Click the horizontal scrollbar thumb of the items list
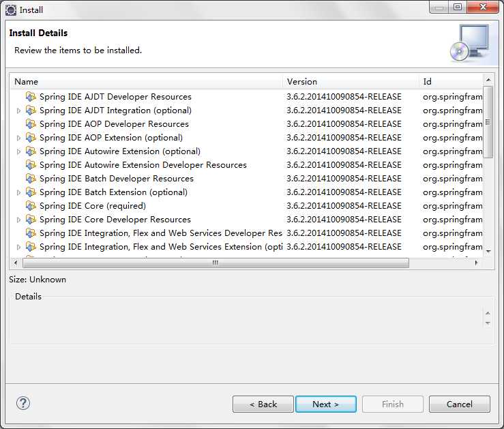Screen dimensions: 504x429 216,263
